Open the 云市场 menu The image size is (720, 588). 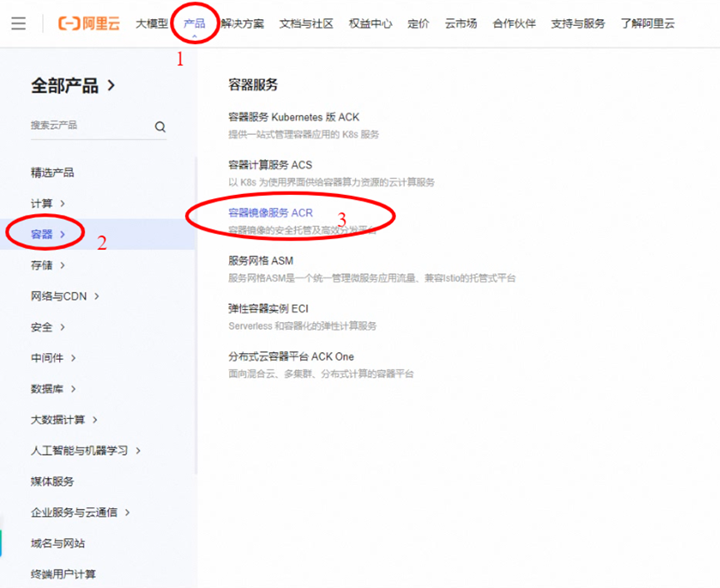pos(461,23)
